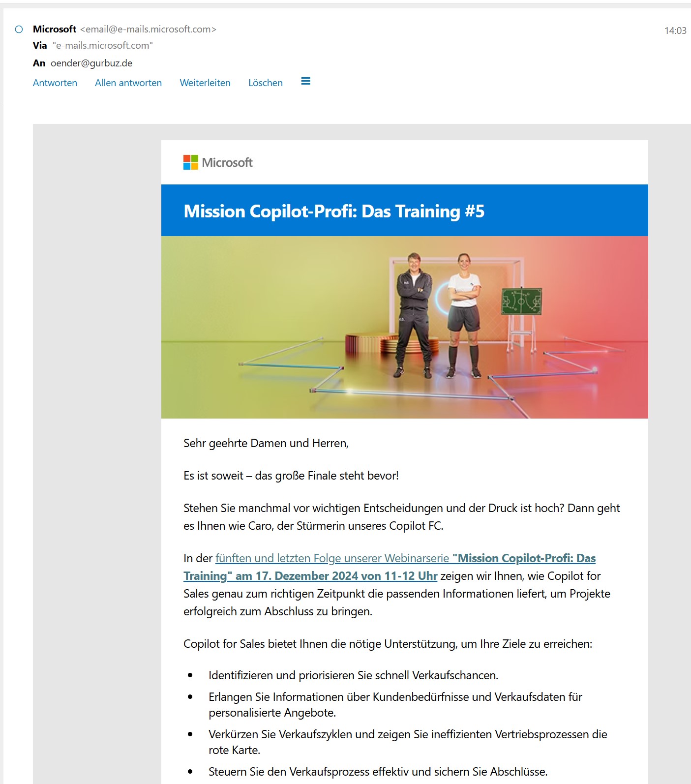The image size is (691, 784).
Task: Click the Microsoft logo in the email
Action: pos(218,162)
